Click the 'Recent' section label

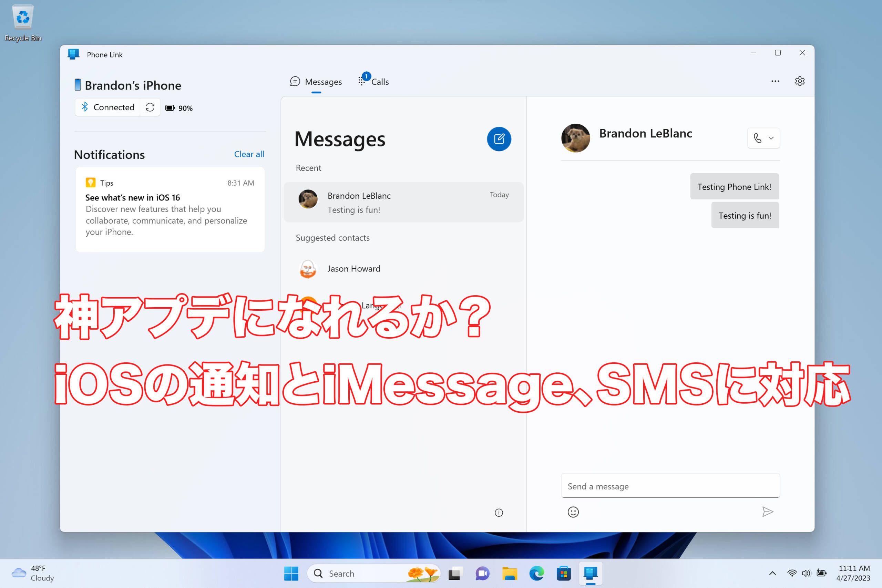[x=308, y=168]
